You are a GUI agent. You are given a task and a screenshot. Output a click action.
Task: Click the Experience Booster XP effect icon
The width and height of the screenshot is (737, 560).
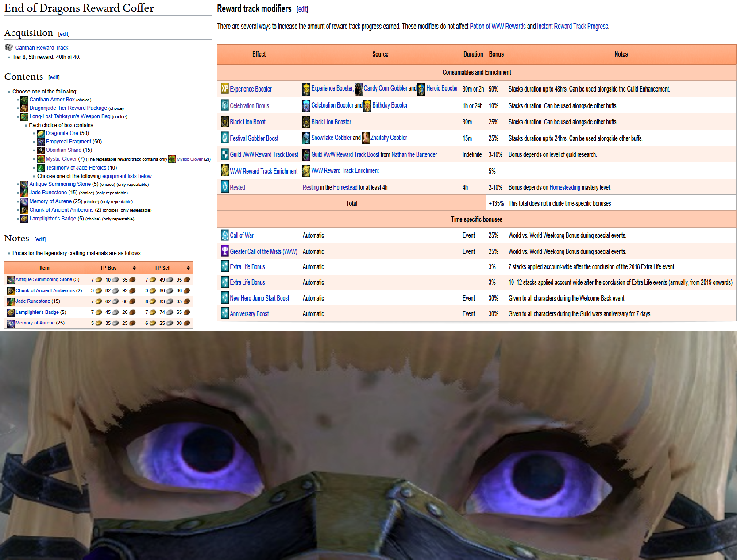click(225, 89)
